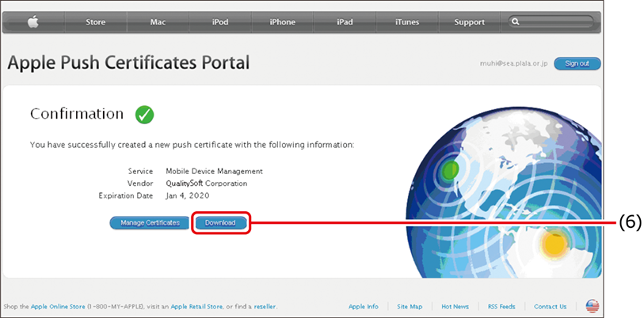The height and width of the screenshot is (318, 644).
Task: Select the iTunes navigation tab
Action: click(407, 22)
